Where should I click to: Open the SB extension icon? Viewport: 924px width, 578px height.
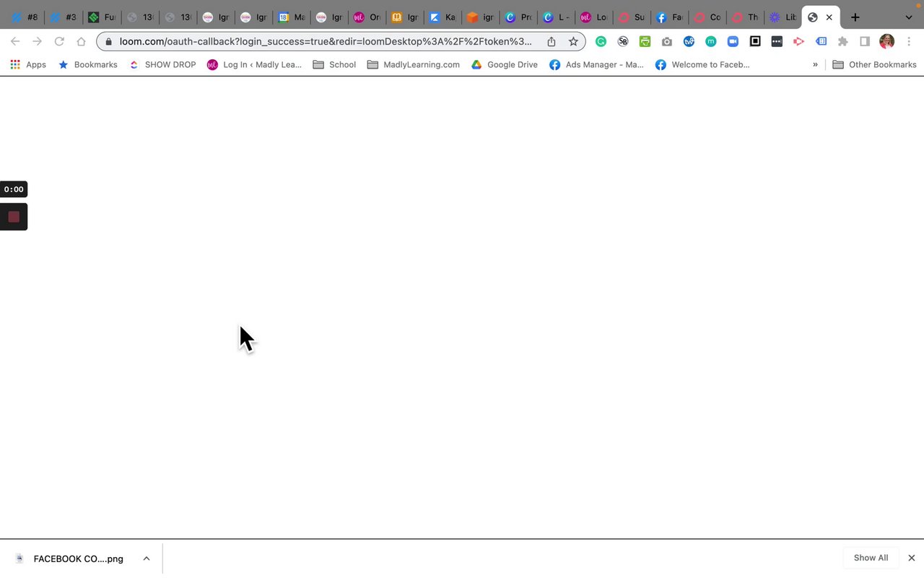click(x=623, y=42)
